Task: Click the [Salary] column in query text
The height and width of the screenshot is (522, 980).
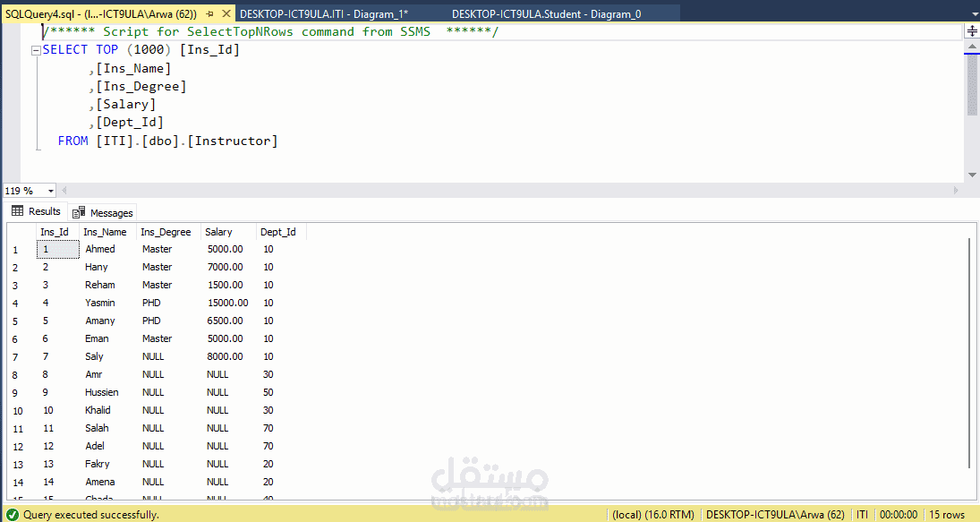Action: pyautogui.click(x=125, y=105)
